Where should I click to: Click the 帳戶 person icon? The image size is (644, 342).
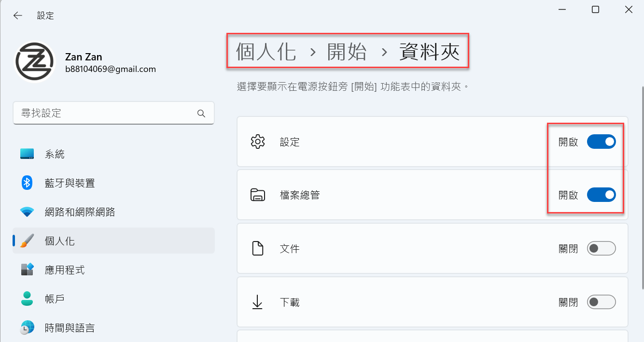[27, 299]
